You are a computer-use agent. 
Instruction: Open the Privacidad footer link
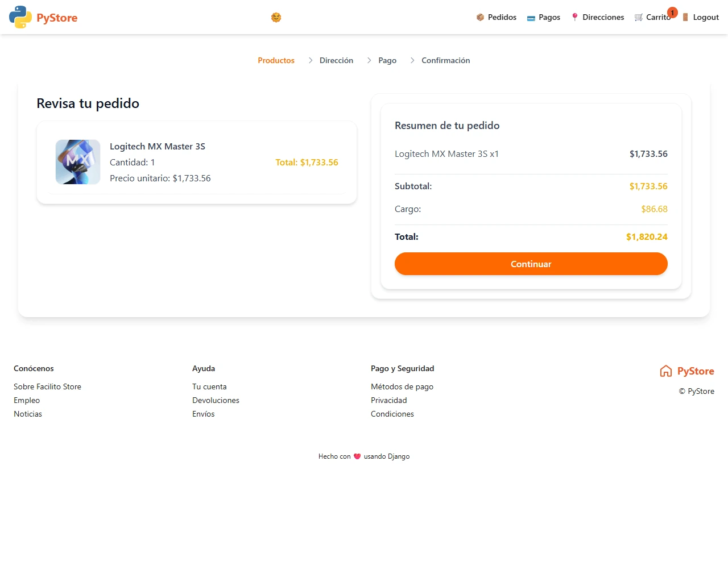coord(388,400)
